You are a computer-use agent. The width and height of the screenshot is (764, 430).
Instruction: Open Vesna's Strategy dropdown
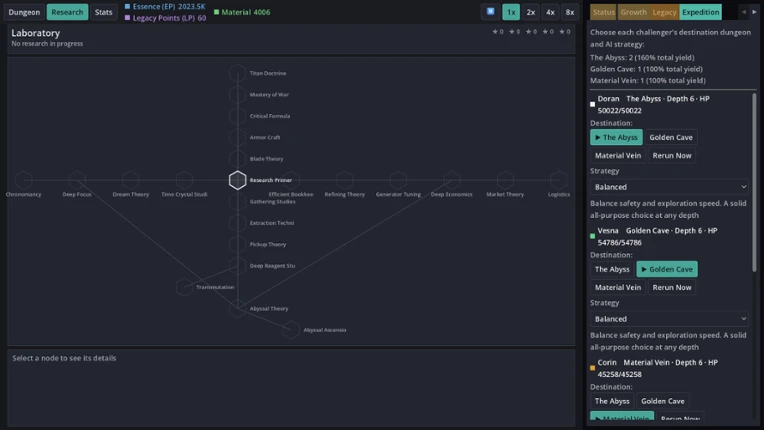(669, 318)
